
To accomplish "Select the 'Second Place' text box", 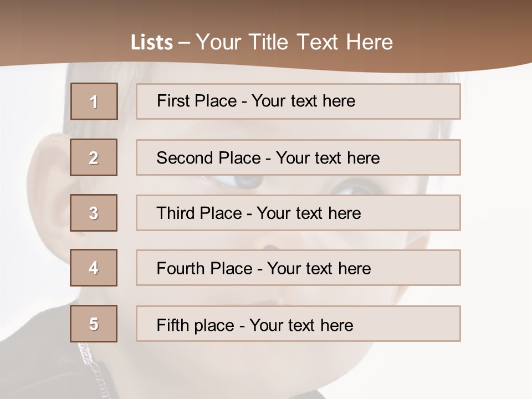I will [298, 157].
